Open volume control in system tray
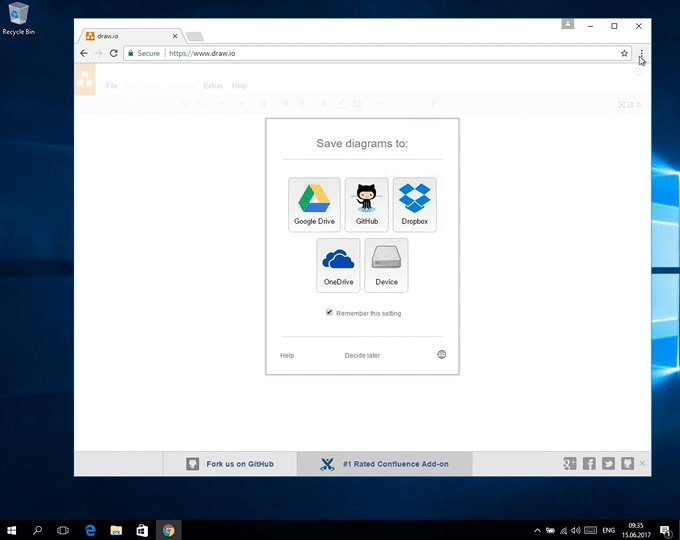This screenshot has height=540, width=680. tap(576, 530)
